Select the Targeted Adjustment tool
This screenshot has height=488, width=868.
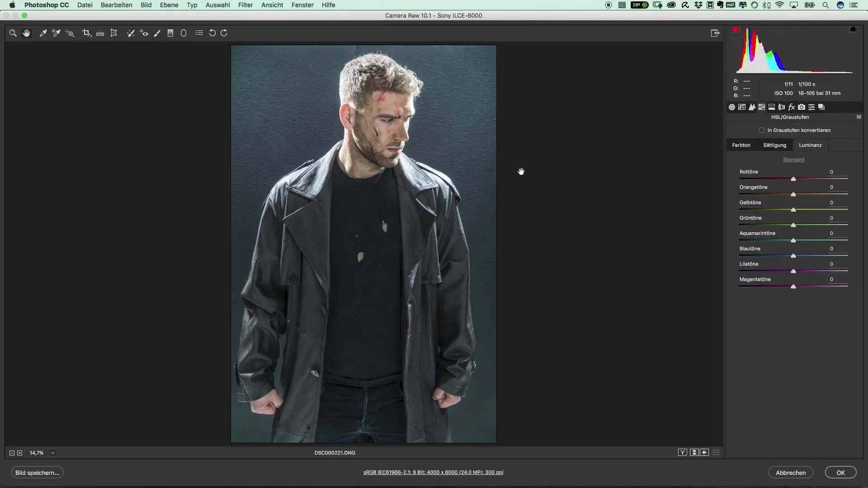click(x=70, y=33)
